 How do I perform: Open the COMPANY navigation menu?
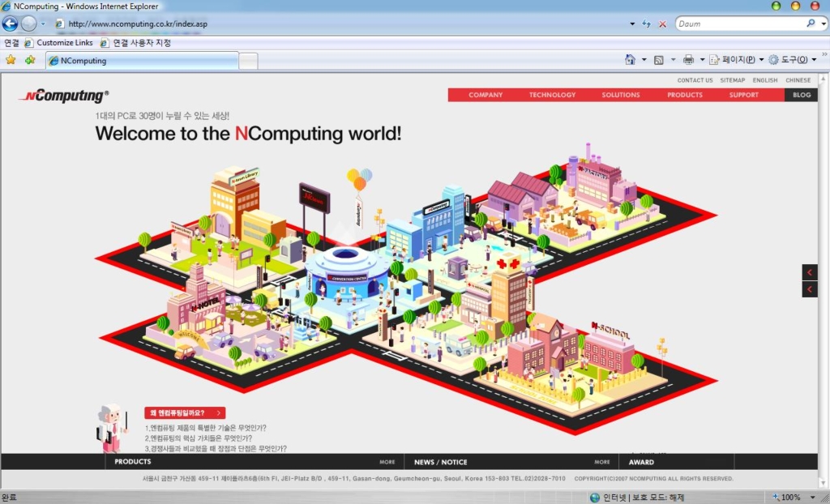pos(486,95)
